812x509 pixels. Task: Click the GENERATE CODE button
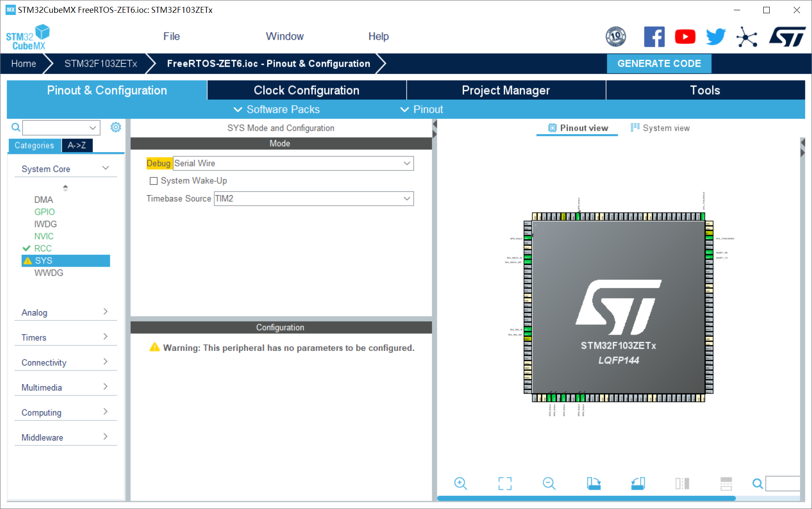coord(659,64)
